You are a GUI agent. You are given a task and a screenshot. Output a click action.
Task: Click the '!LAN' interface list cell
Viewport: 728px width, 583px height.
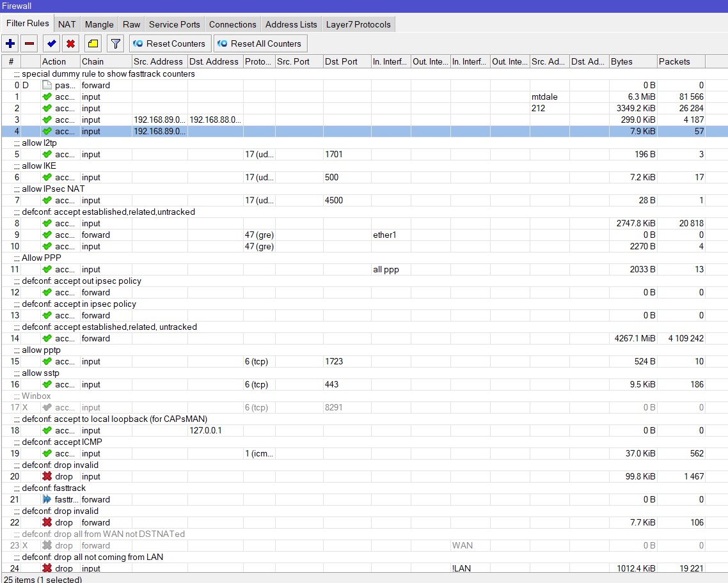(x=470, y=568)
